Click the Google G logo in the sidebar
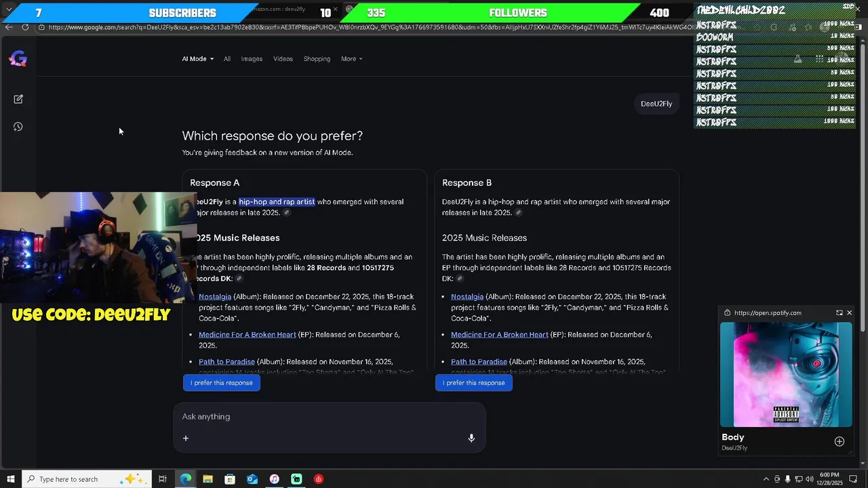Image resolution: width=868 pixels, height=488 pixels. pos(18,59)
